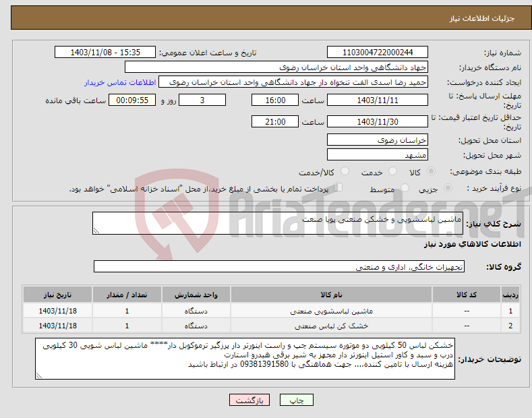532x418 pixels.
Task: Click the quantity cell in row 1
Action: pyautogui.click(x=127, y=311)
